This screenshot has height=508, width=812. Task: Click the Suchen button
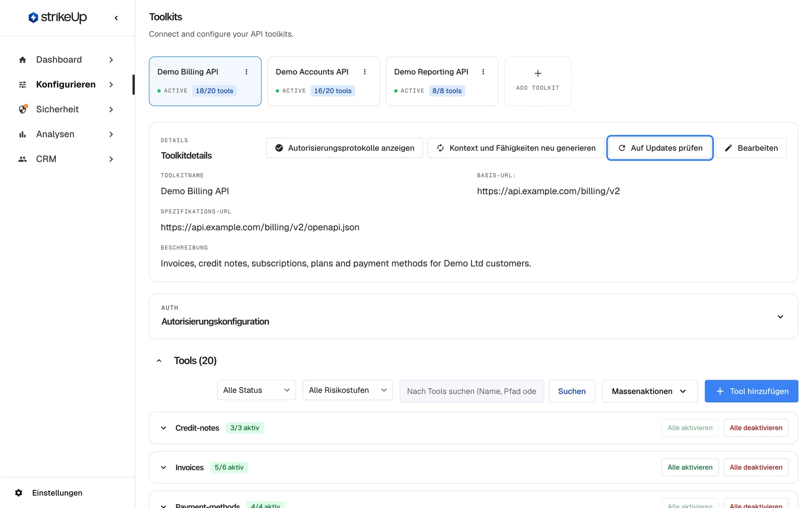[x=572, y=391]
